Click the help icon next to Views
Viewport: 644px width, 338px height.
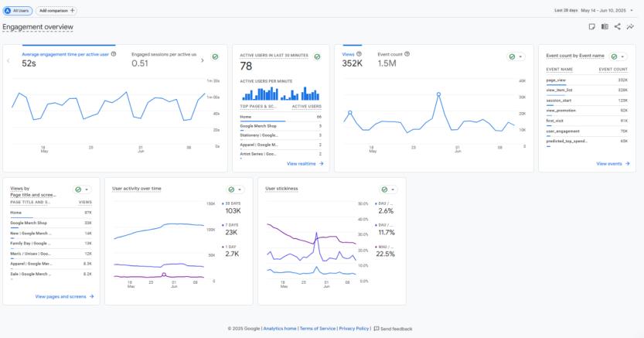click(x=359, y=54)
